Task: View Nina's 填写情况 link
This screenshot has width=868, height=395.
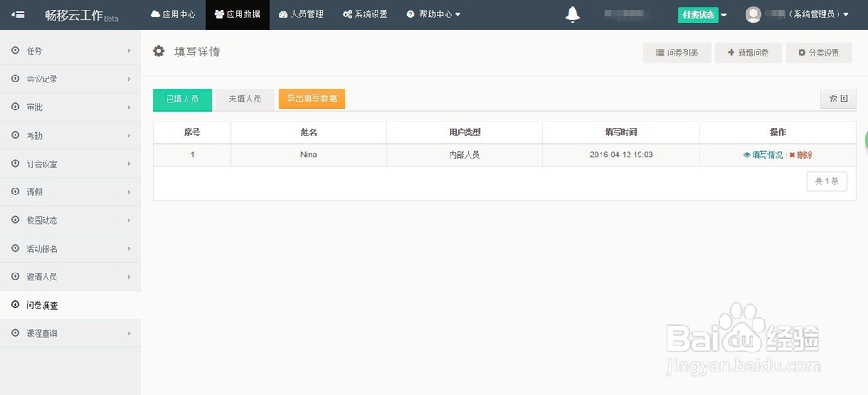Action: click(x=763, y=155)
